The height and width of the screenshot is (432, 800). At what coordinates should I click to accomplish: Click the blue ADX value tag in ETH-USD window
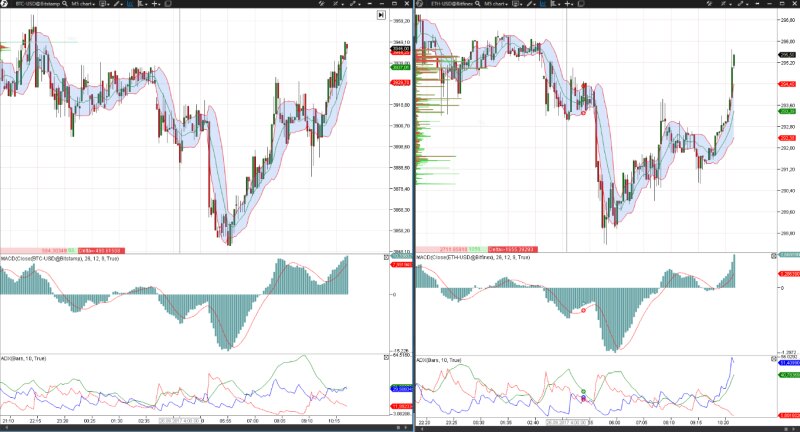pos(789,363)
